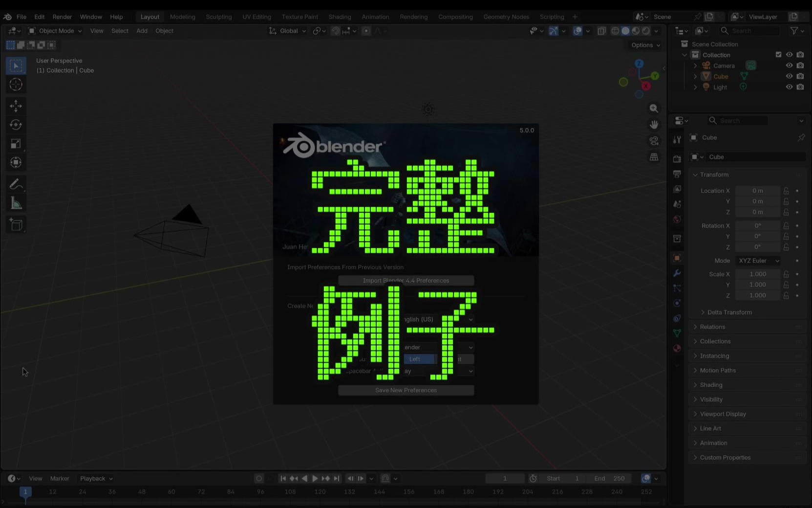812x508 pixels.
Task: Switch to the Sculpting workspace tab
Action: point(218,17)
